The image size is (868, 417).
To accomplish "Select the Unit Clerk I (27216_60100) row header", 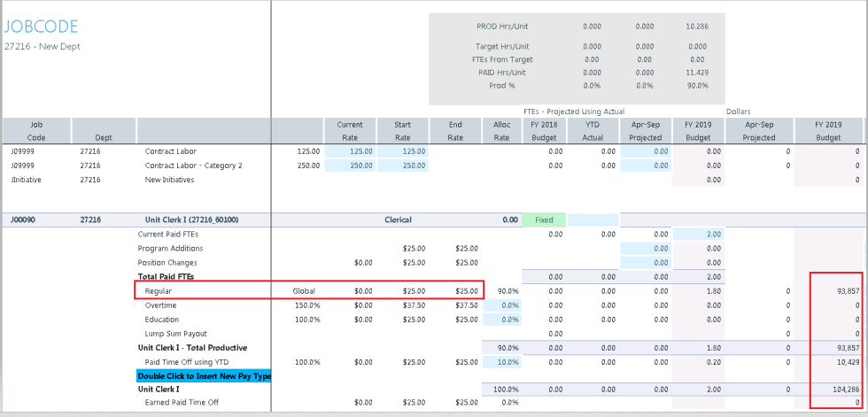I will click(192, 220).
